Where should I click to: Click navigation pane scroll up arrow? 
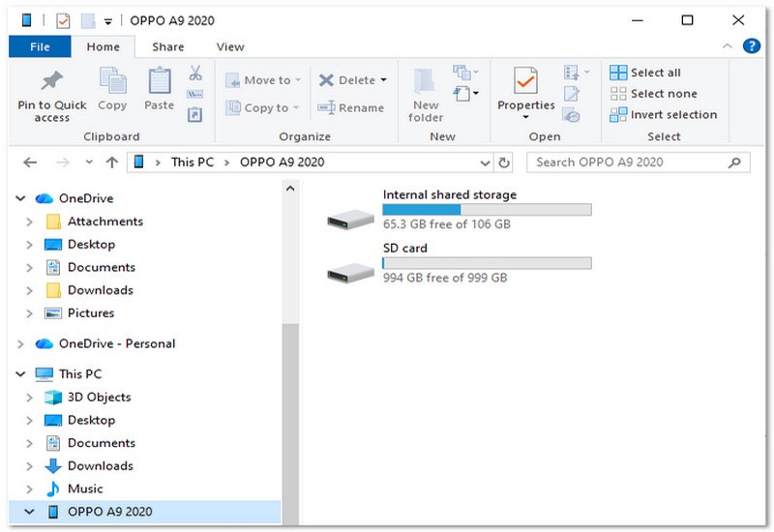tap(290, 188)
